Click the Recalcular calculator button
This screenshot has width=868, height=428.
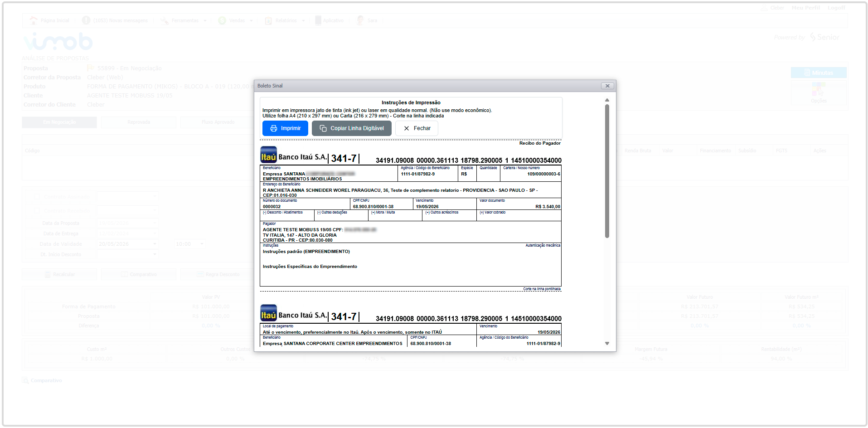59,274
